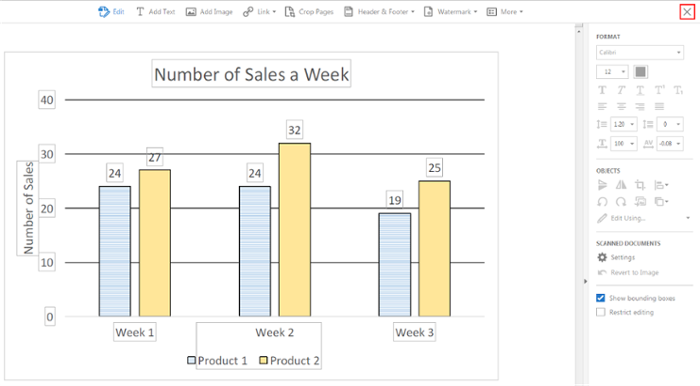Expand the Edit Using options arrow
The height and width of the screenshot is (386, 700).
(688, 218)
